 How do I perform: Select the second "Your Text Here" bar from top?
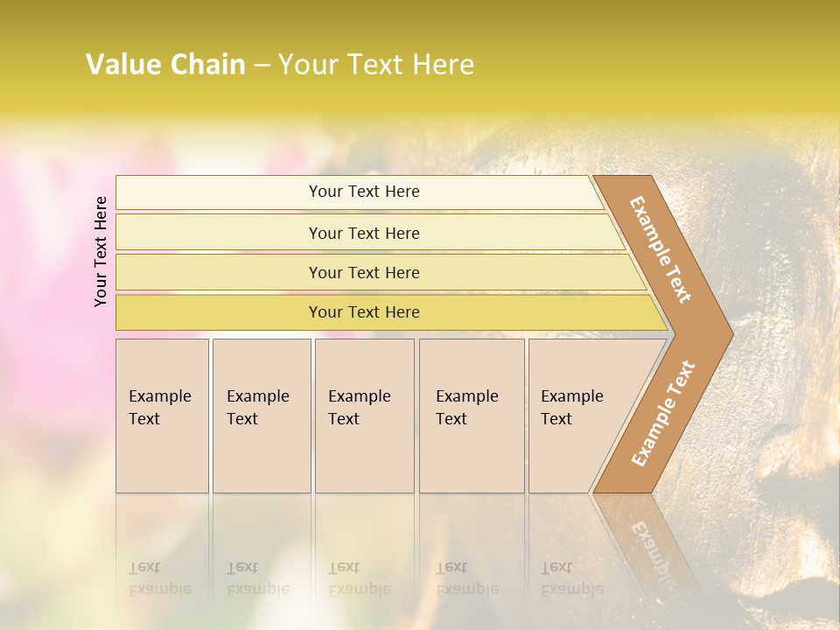(x=363, y=233)
